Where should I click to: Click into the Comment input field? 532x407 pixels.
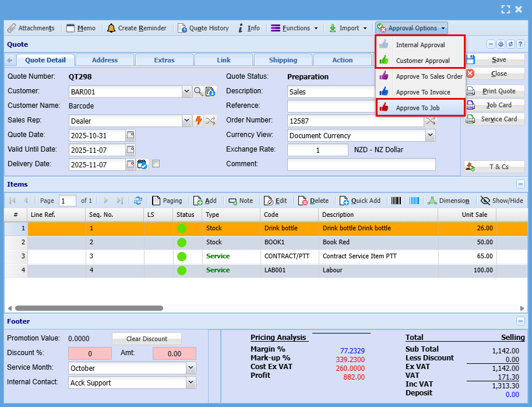tap(361, 164)
